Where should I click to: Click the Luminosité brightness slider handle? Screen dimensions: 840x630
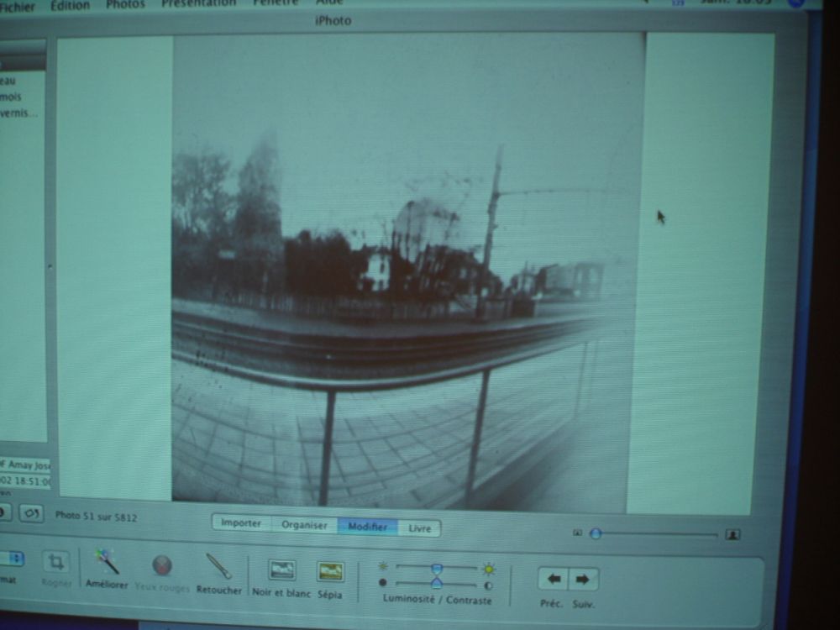437,568
